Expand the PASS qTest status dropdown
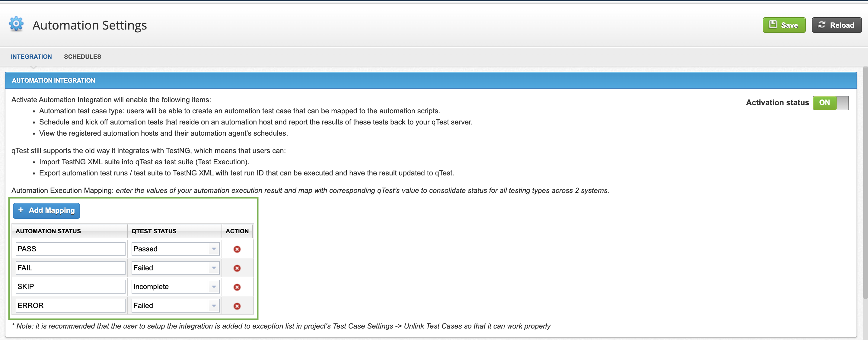The height and width of the screenshot is (340, 868). tap(214, 249)
